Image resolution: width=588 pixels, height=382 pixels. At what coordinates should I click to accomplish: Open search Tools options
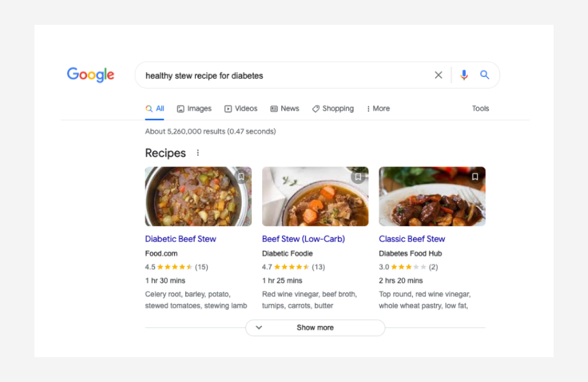pos(480,108)
